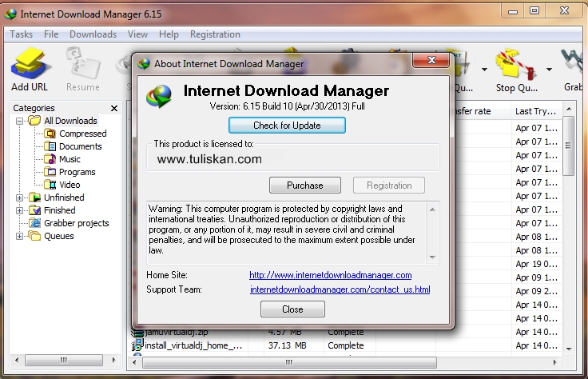Click the licensed-to www.tuliskan.com text
This screenshot has width=588, height=379.
[209, 159]
